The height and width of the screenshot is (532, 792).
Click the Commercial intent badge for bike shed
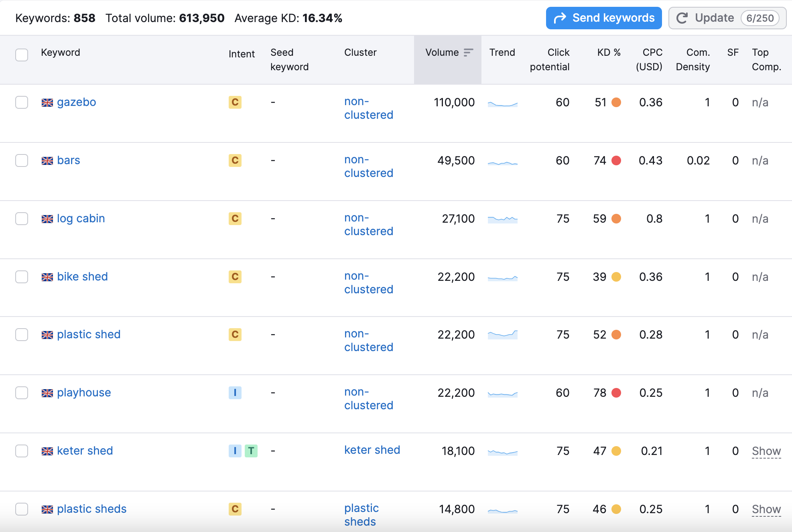[x=235, y=277]
